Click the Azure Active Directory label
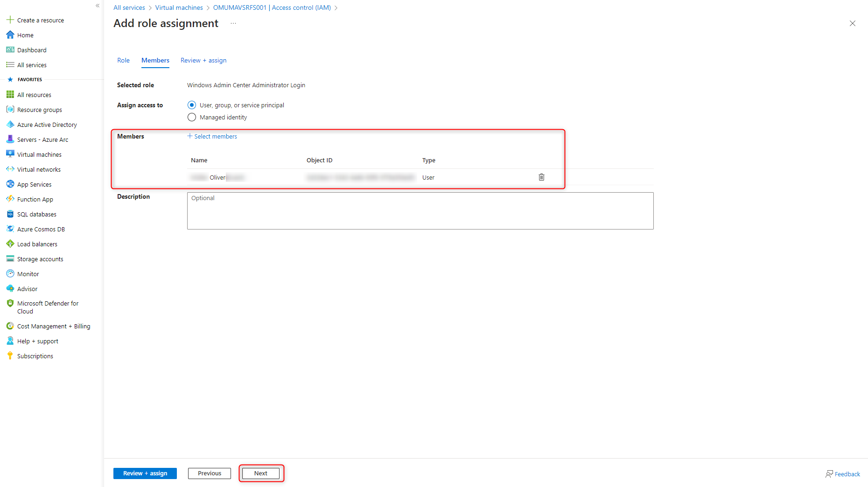Viewport: 868px width, 487px height. coord(47,125)
